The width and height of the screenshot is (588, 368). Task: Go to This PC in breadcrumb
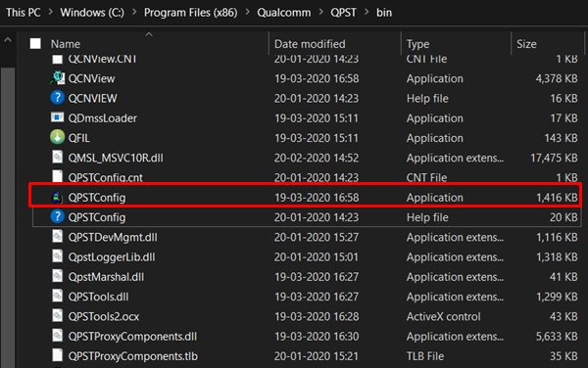tap(24, 13)
